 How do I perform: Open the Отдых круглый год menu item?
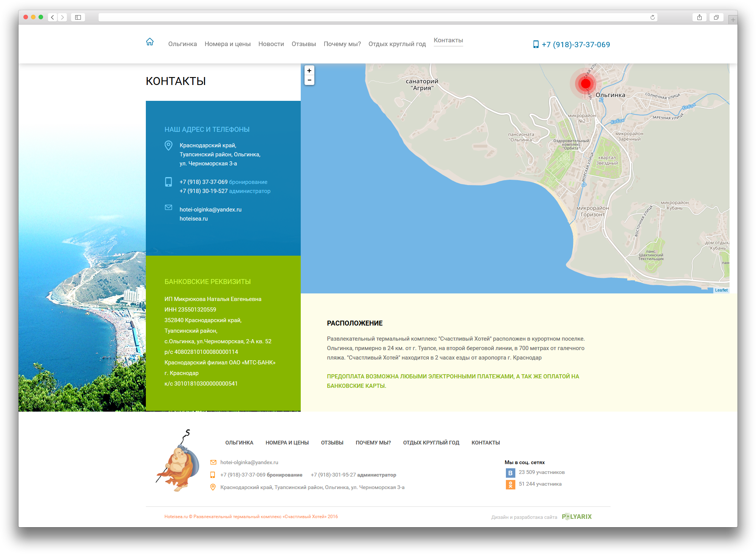[x=397, y=44]
